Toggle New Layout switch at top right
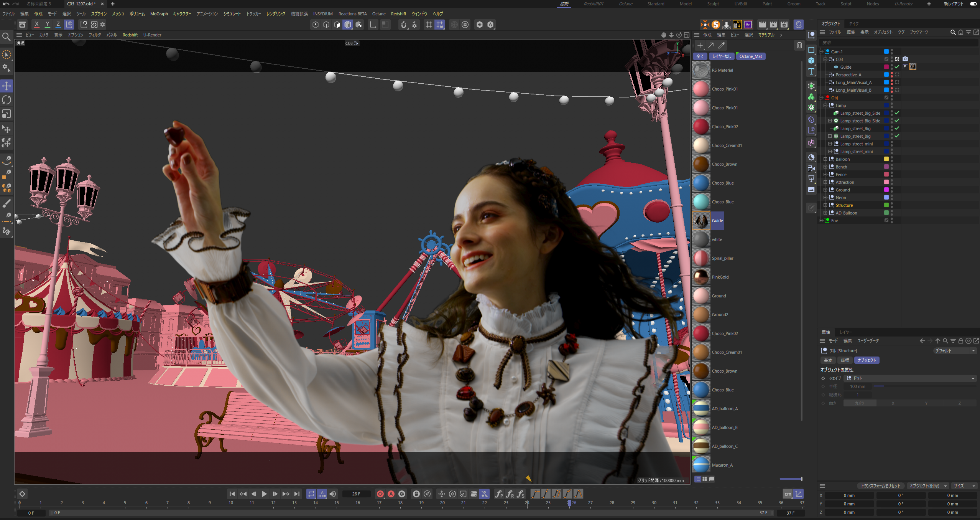 point(973,4)
